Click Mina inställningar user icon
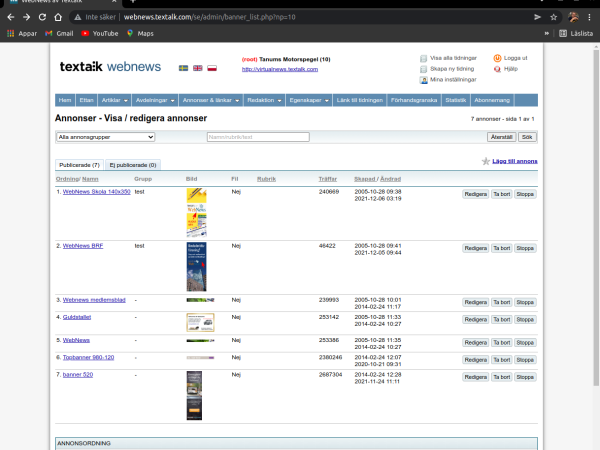This screenshot has width=600, height=450. click(x=423, y=80)
